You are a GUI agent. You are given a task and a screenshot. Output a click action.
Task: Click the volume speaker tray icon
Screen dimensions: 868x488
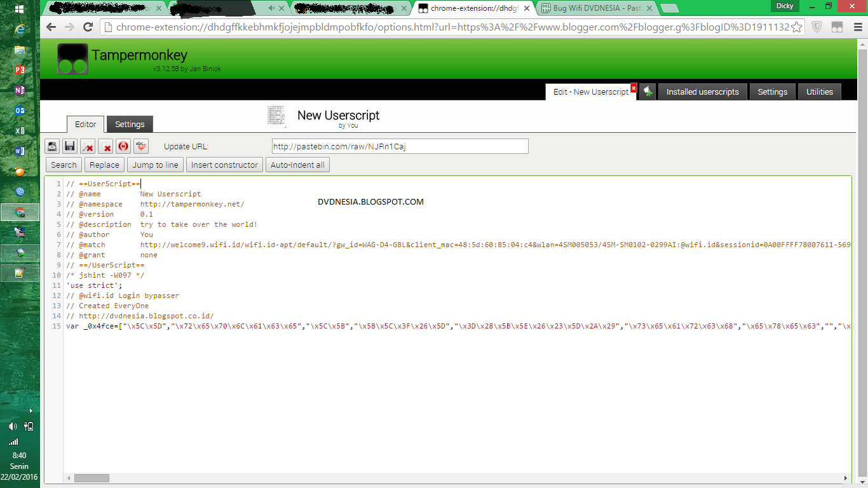pos(13,426)
